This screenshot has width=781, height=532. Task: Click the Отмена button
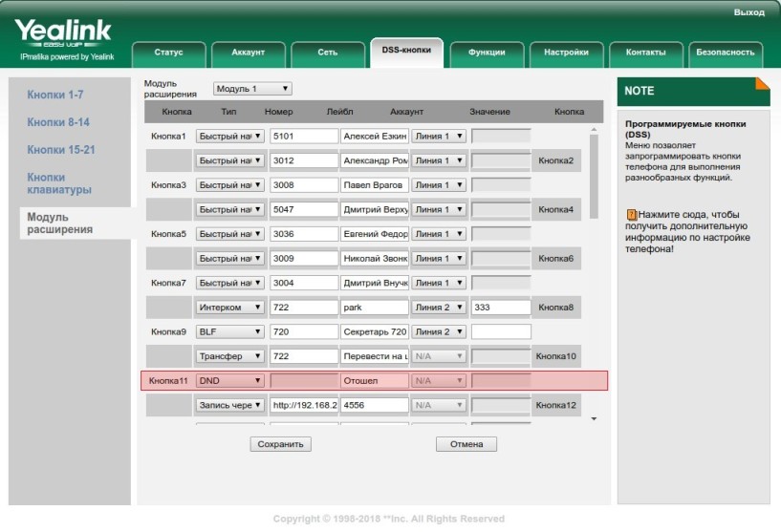(466, 444)
